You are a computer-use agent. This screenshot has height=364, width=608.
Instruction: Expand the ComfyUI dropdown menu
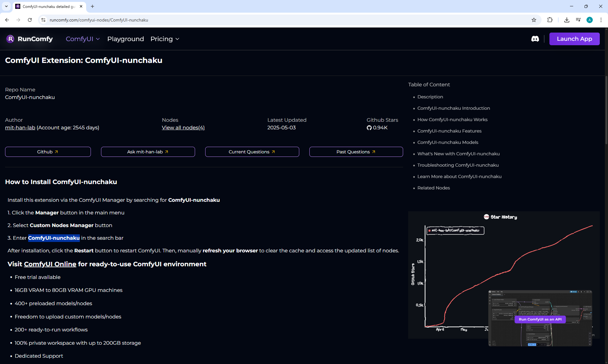coord(83,39)
